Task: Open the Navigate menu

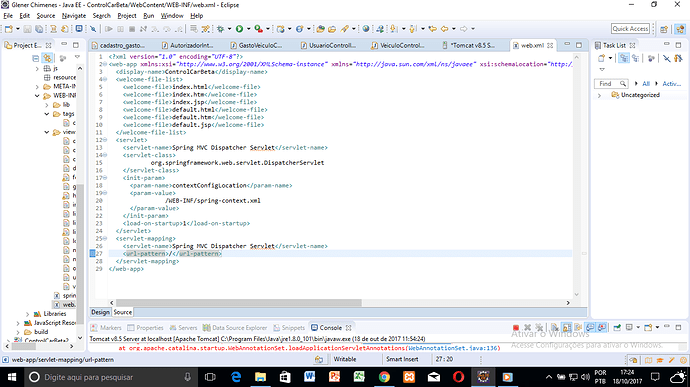Action: [x=74, y=16]
